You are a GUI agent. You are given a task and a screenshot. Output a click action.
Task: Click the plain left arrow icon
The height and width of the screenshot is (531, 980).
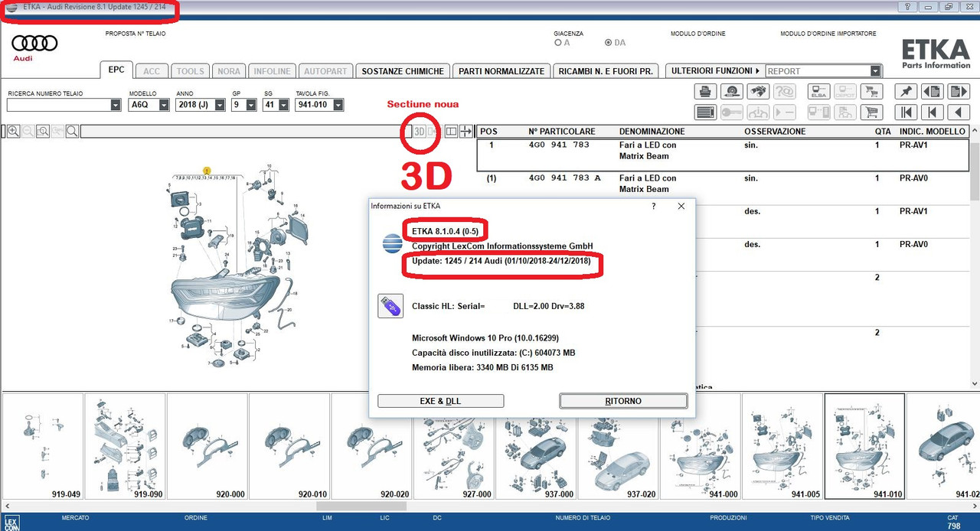tap(959, 112)
